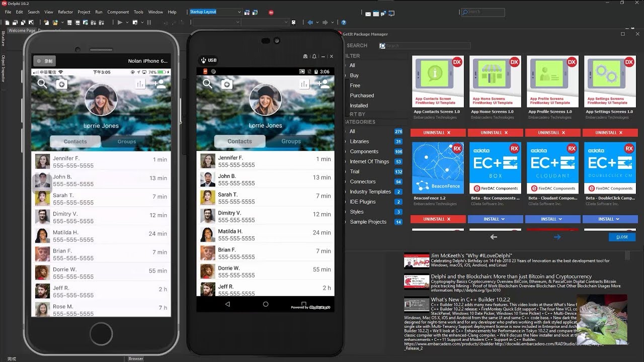The image size is (644, 362).
Task: Tap the search icon on the iPhone preview
Action: [x=42, y=83]
